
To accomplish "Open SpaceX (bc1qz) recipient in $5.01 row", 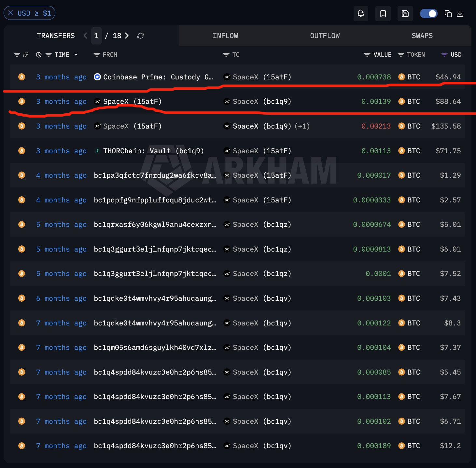I will (262, 225).
